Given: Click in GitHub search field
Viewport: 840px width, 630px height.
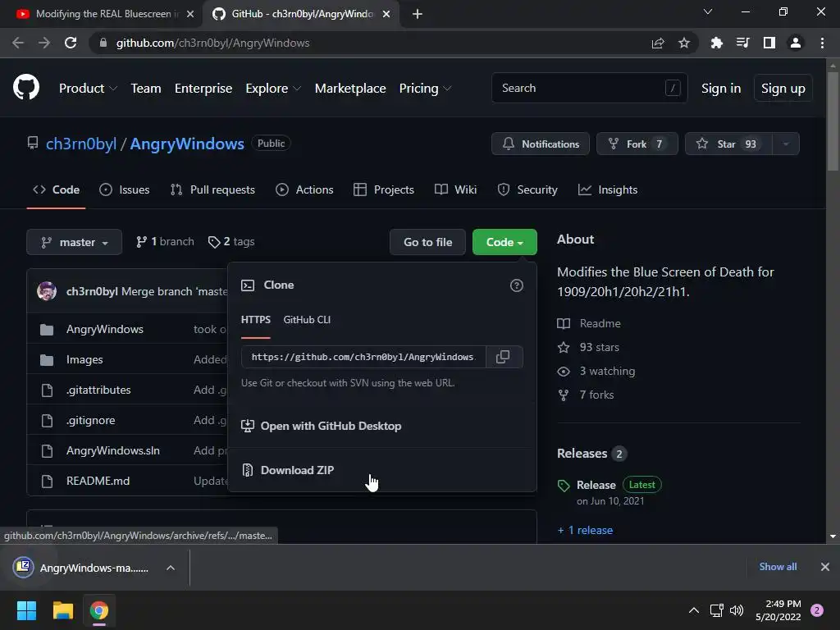Looking at the screenshot, I should [x=589, y=88].
